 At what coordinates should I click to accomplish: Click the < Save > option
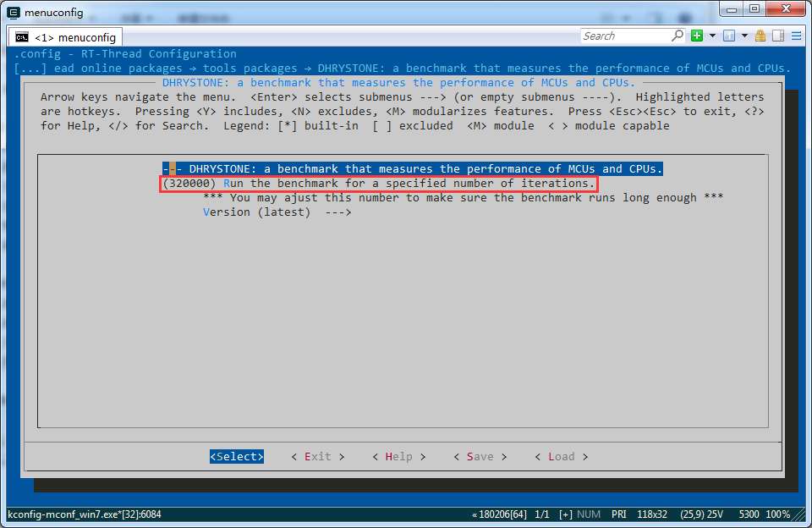(480, 456)
